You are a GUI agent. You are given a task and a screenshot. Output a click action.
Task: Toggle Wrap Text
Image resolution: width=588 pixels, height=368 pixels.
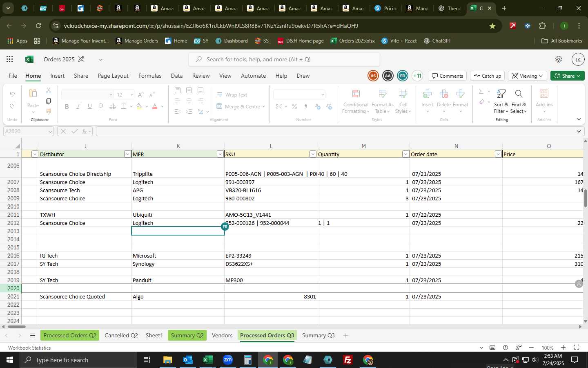coord(232,94)
